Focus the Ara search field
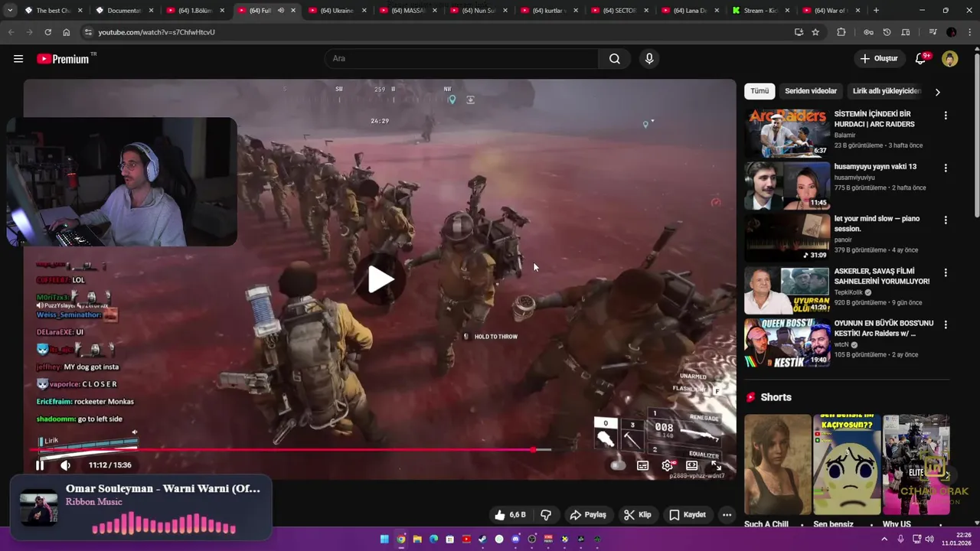The height and width of the screenshot is (551, 980). (462, 59)
